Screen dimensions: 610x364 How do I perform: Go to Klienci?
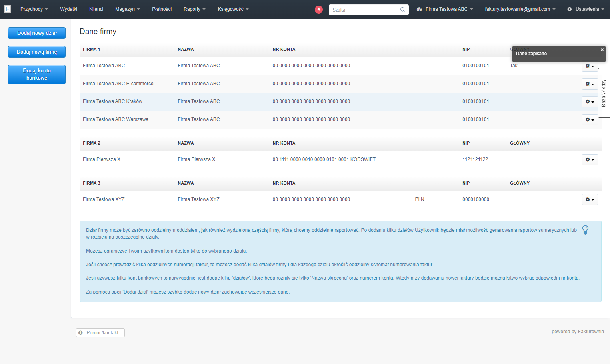point(96,9)
